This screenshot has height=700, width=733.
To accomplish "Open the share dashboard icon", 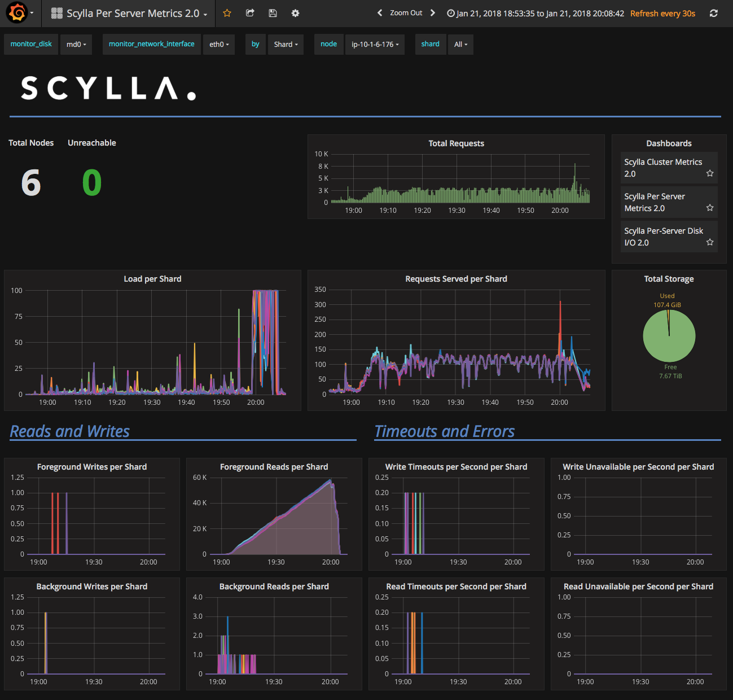I will (249, 12).
